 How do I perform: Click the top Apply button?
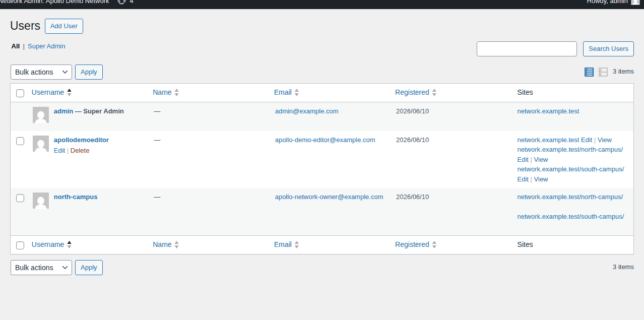click(89, 72)
